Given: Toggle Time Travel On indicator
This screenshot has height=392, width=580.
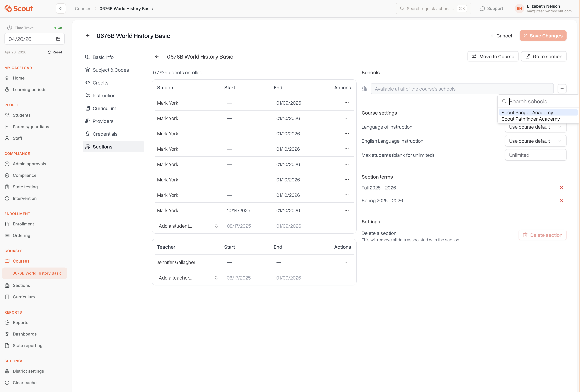Looking at the screenshot, I should (x=58, y=28).
